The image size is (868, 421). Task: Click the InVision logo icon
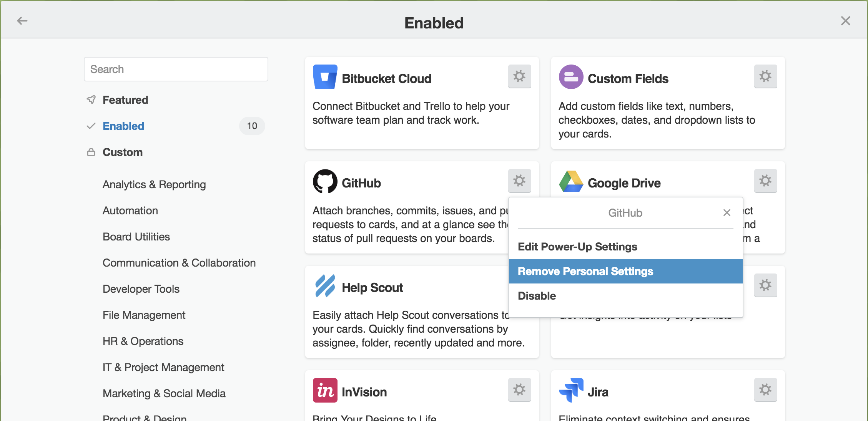pos(325,390)
